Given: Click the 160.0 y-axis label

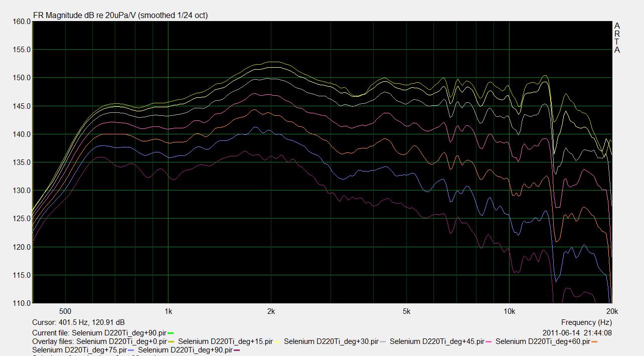Looking at the screenshot, I should pos(21,22).
